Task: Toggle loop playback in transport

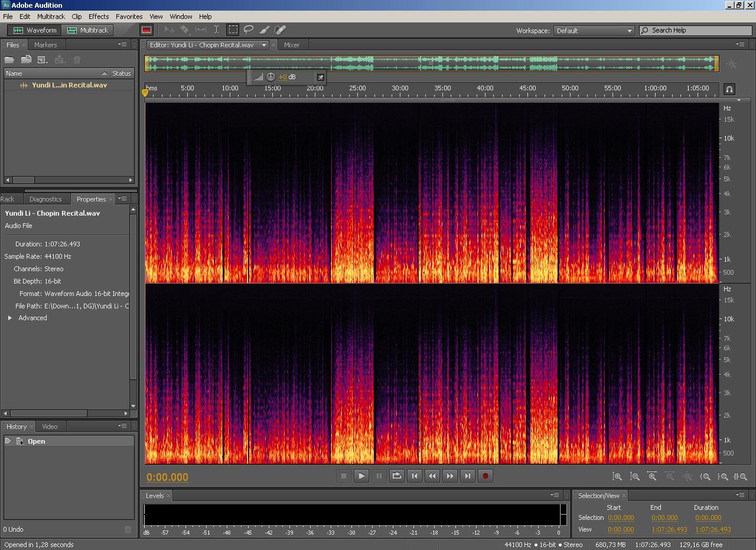Action: tap(397, 476)
